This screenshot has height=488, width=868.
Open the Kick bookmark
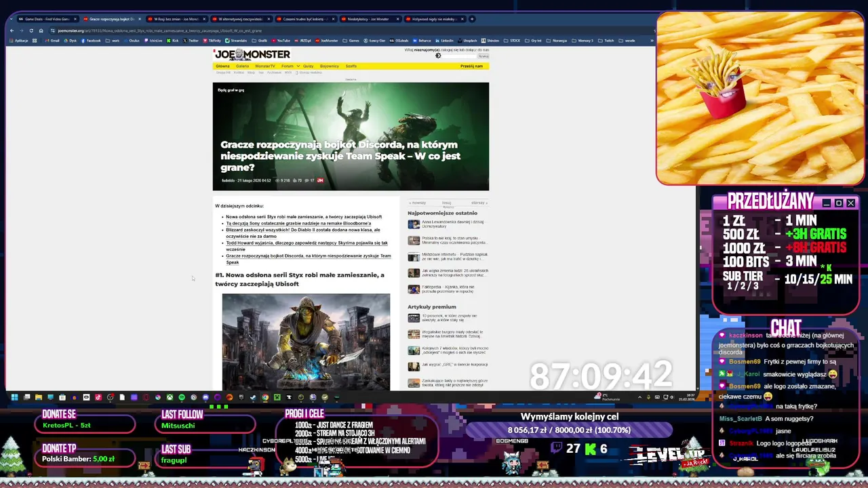click(x=172, y=41)
